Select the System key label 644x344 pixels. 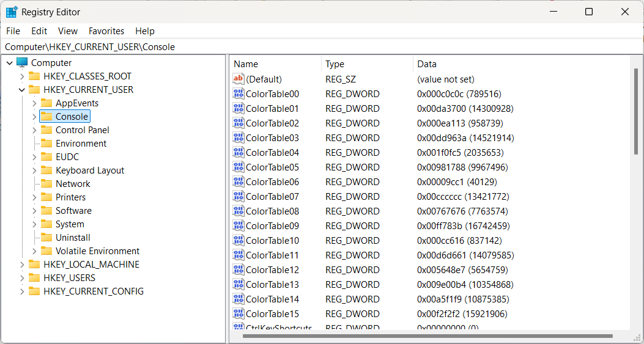[x=70, y=224]
